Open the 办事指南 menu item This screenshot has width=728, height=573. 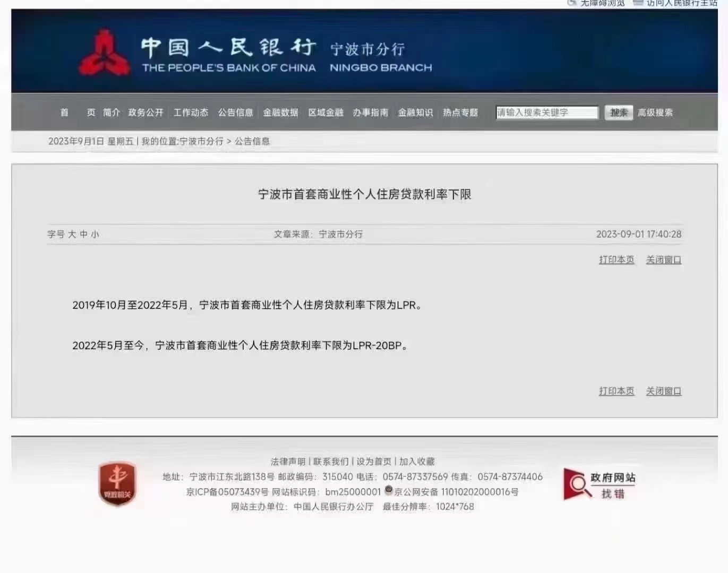point(371,112)
